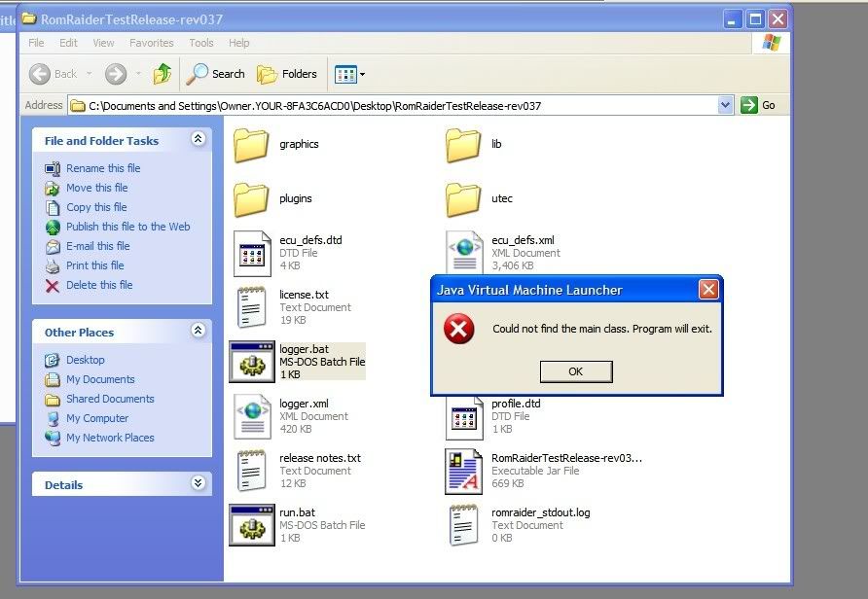Screen dimensions: 868x599
Task: Collapse the Other Places panel
Action: tap(199, 332)
